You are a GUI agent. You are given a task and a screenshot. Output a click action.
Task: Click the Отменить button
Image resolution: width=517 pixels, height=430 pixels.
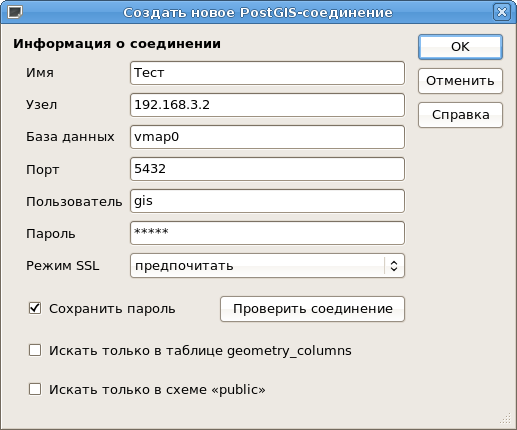(x=460, y=81)
